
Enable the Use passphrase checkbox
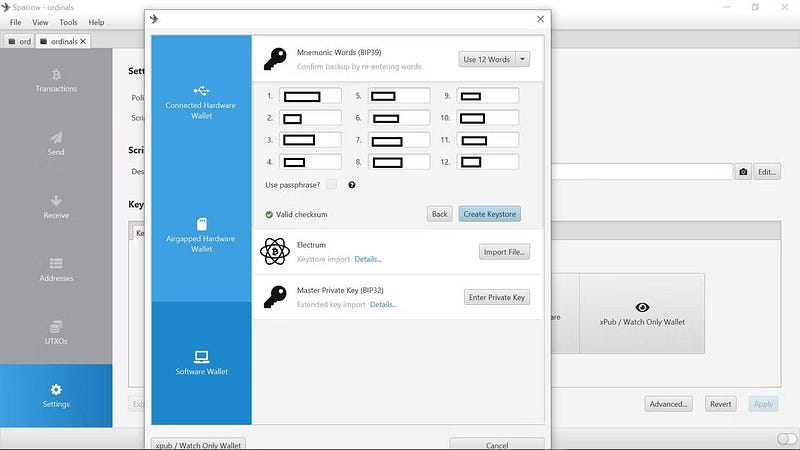coord(331,185)
